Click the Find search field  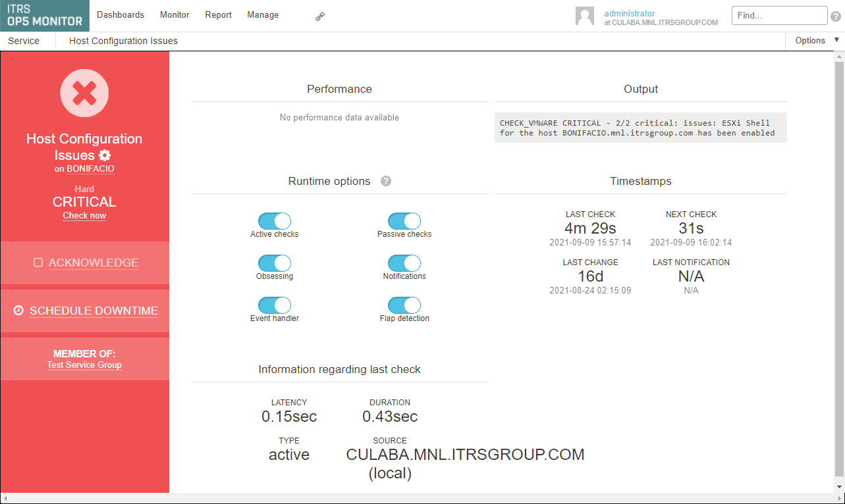tap(779, 16)
